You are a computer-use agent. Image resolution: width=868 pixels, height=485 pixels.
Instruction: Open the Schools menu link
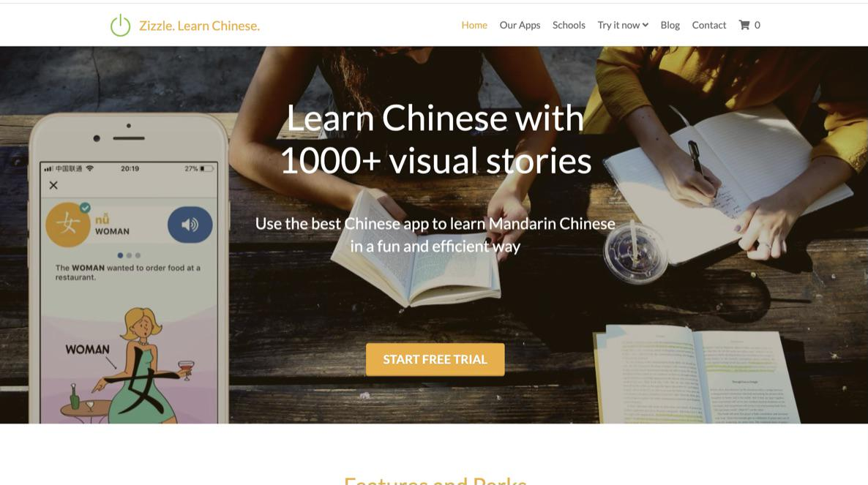(x=569, y=25)
